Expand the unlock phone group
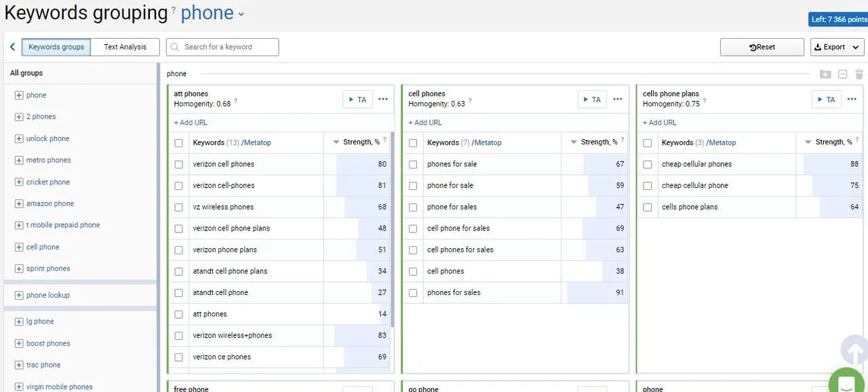Viewport: 868px width, 392px height. 19,138
